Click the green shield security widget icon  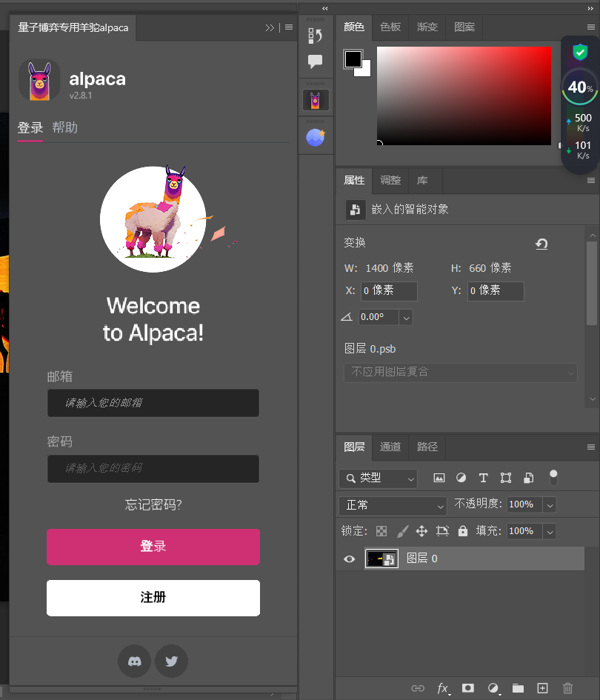(580, 53)
